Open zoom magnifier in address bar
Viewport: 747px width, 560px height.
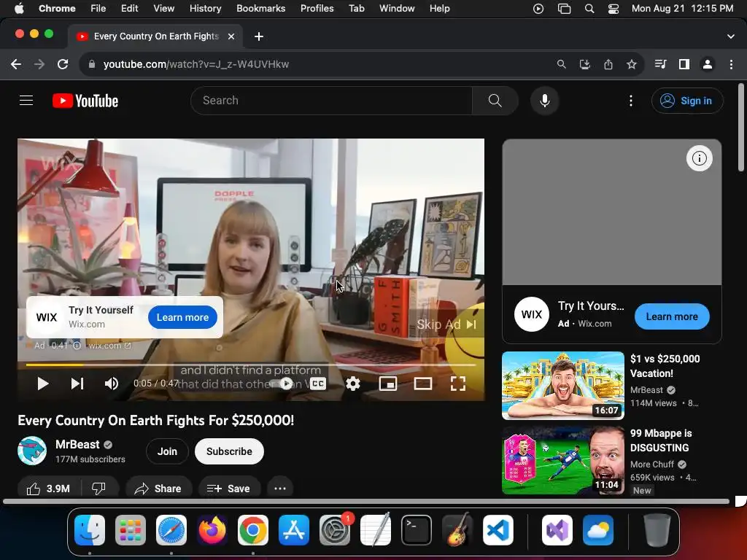coord(561,64)
